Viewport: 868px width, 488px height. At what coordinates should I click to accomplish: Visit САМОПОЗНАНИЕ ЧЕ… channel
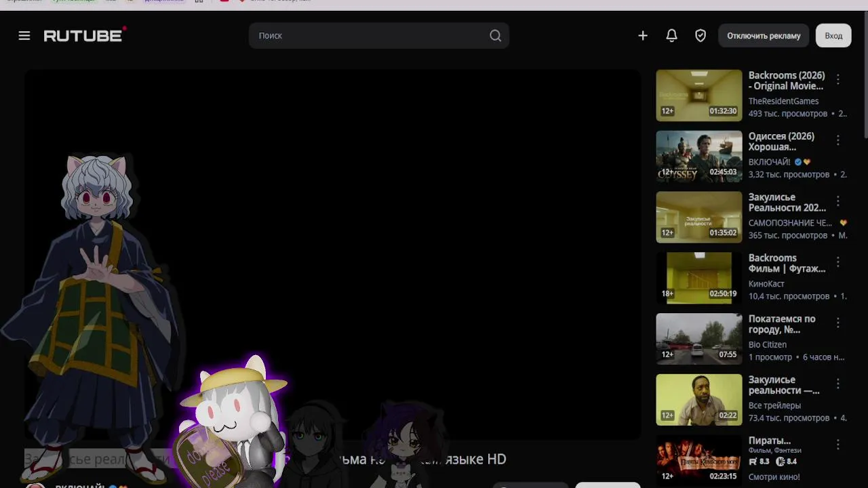click(790, 223)
